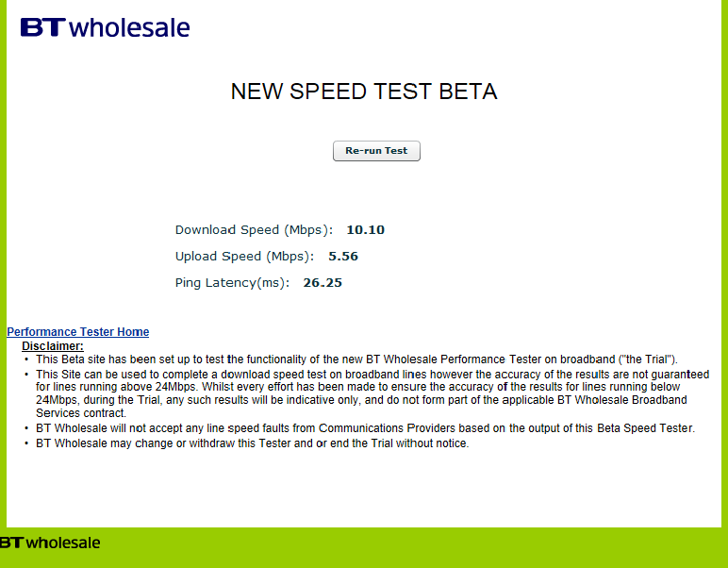Click the Upload Speed (Mbps) label
Viewport: 728px width, 568px height.
click(244, 257)
